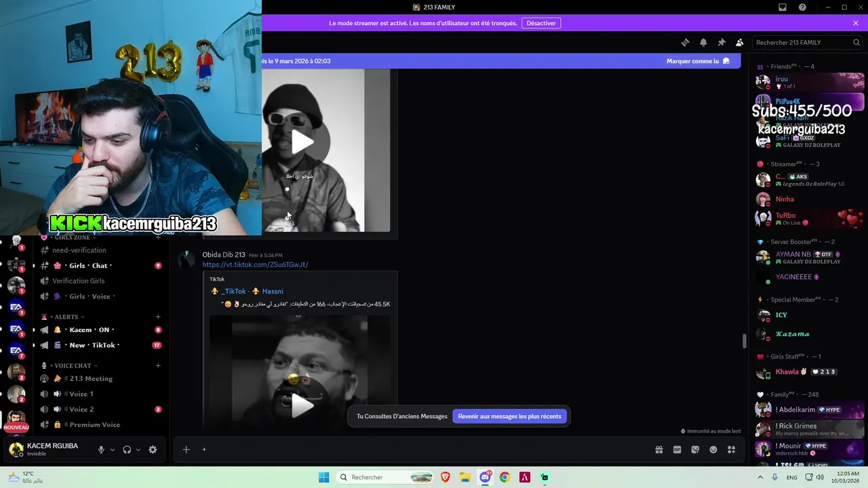This screenshot has width=868, height=488.
Task: Open the _TikTok · Hassni embed title
Action: [x=247, y=291]
